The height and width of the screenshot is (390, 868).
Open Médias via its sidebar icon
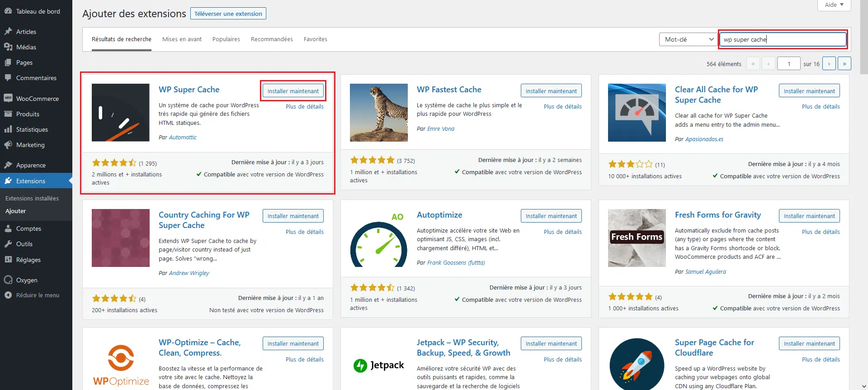8,47
